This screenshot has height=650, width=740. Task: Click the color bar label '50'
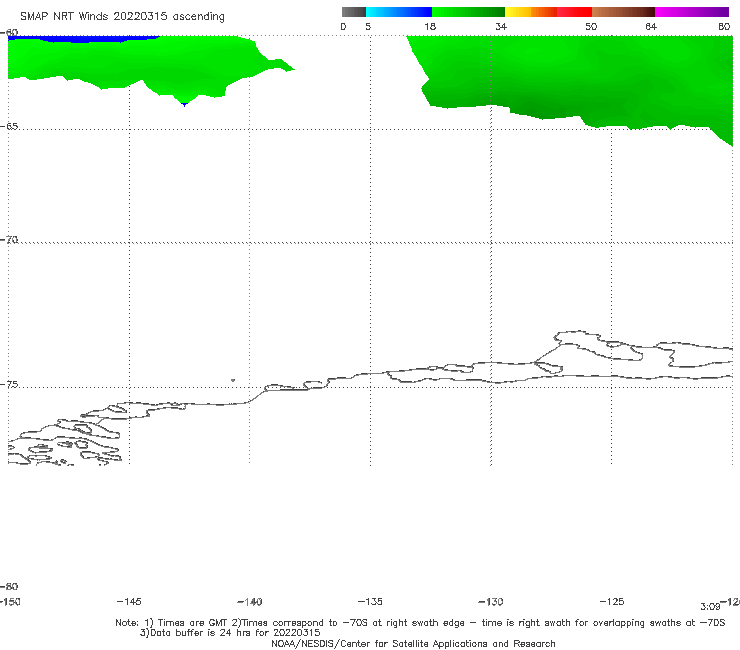coord(591,27)
